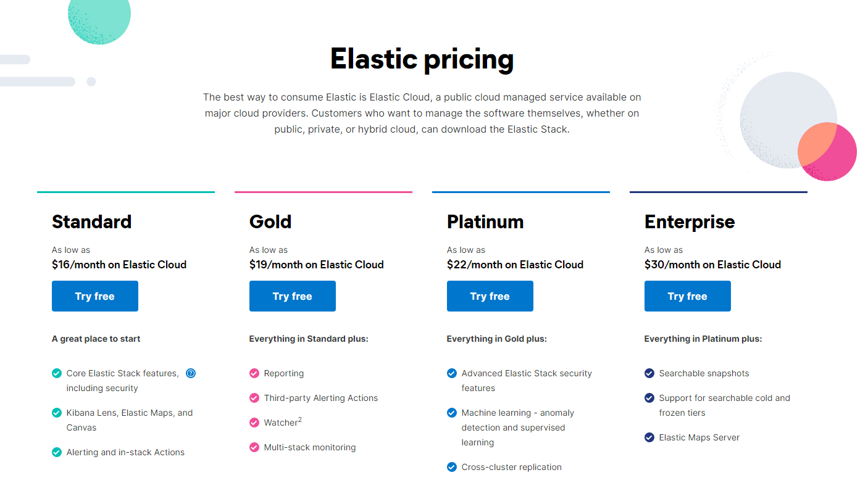868x483 pixels.
Task: Click the Elastic pricing page title
Action: (x=422, y=59)
